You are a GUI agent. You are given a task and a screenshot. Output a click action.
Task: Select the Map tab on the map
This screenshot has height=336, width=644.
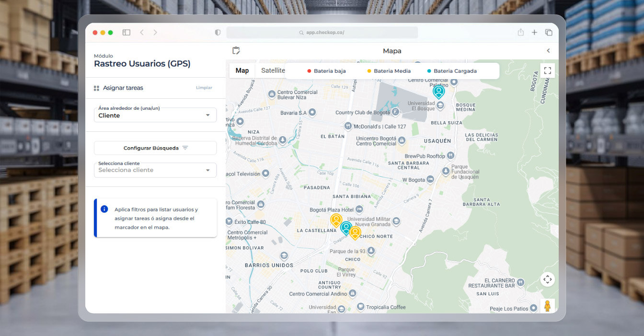(242, 70)
